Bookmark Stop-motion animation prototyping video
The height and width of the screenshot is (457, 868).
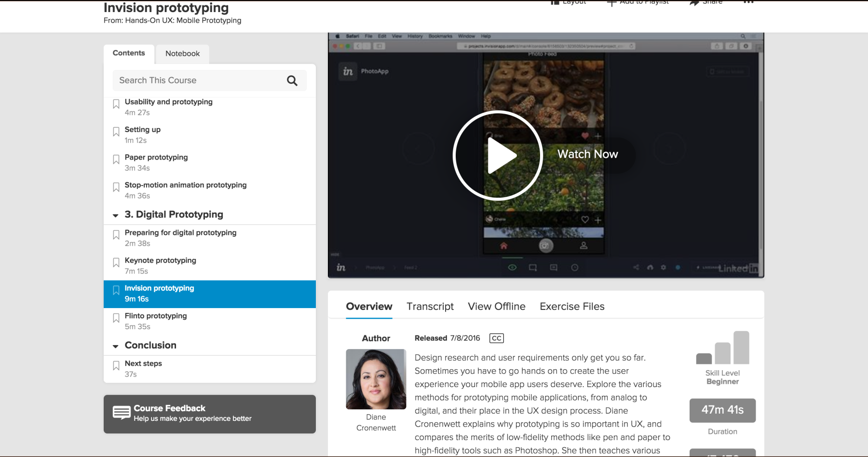point(116,187)
